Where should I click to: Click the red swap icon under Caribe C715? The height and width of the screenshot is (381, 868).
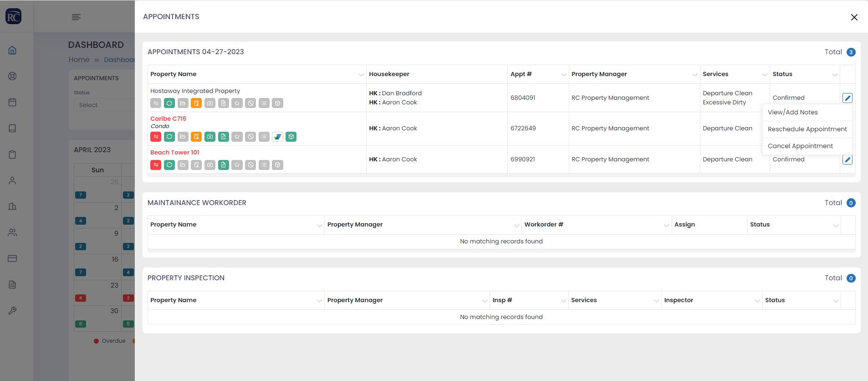pyautogui.click(x=156, y=137)
